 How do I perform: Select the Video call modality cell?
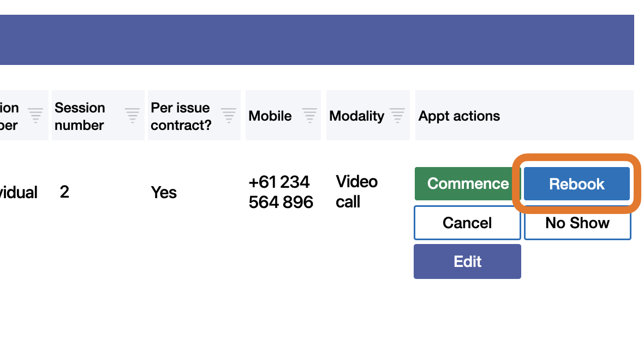click(356, 192)
